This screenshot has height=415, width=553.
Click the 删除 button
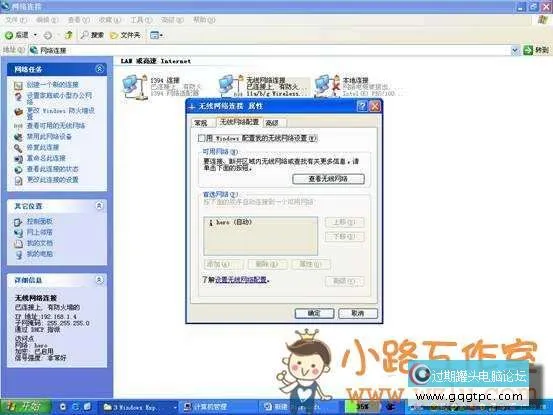[x=267, y=264]
